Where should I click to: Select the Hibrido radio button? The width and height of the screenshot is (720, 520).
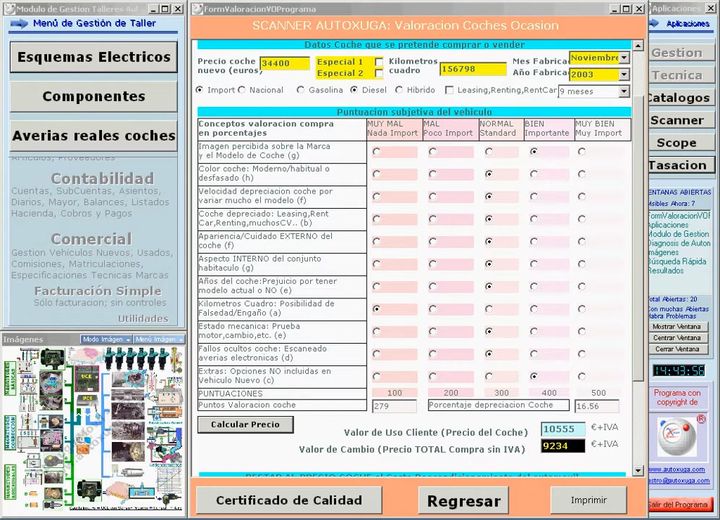click(x=399, y=90)
